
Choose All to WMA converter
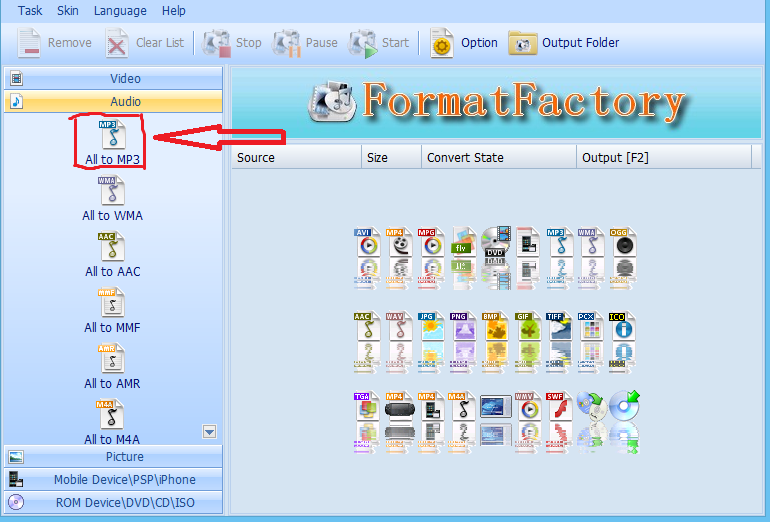pos(112,198)
